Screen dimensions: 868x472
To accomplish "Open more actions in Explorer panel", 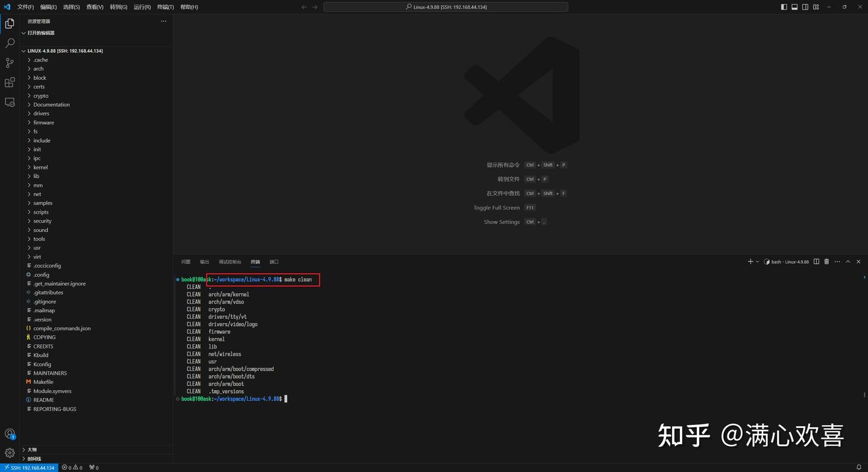I will 163,21.
